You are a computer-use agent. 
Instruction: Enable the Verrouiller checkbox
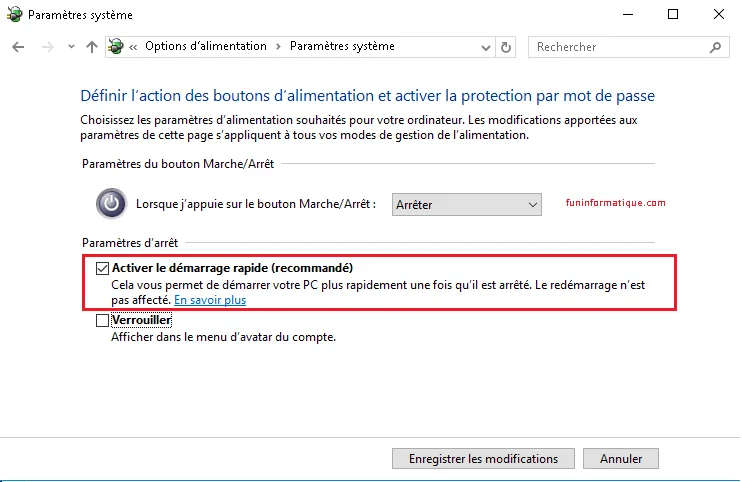102,321
